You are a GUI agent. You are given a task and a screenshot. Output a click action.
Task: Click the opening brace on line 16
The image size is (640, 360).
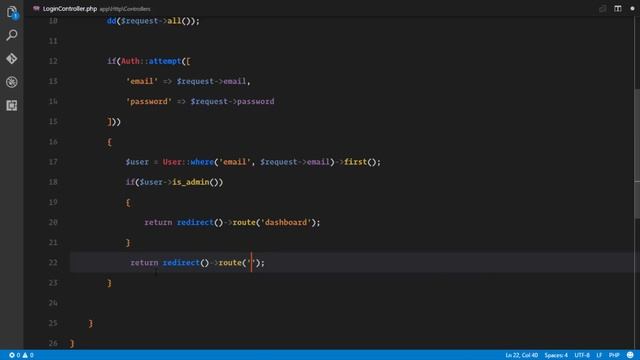pyautogui.click(x=109, y=142)
